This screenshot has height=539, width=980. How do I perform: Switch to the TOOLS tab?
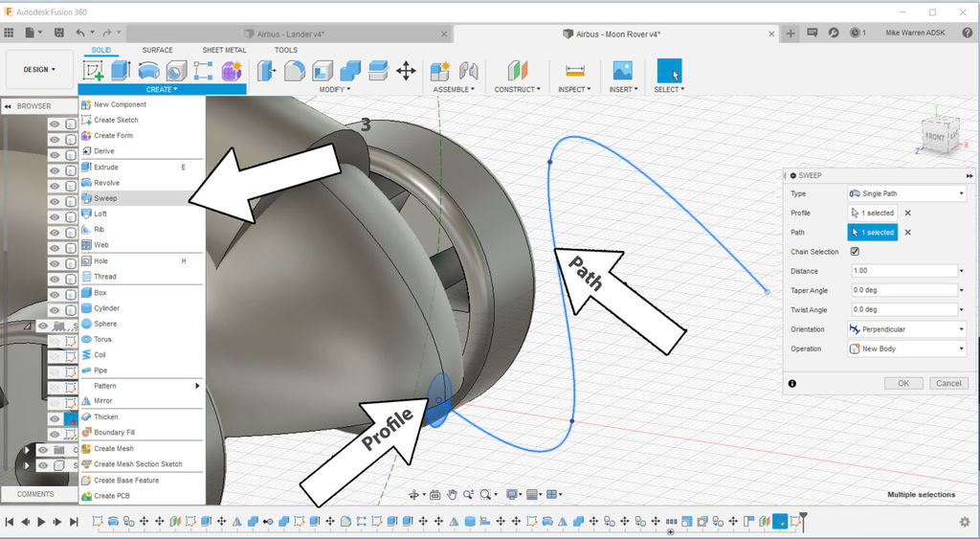tap(286, 50)
